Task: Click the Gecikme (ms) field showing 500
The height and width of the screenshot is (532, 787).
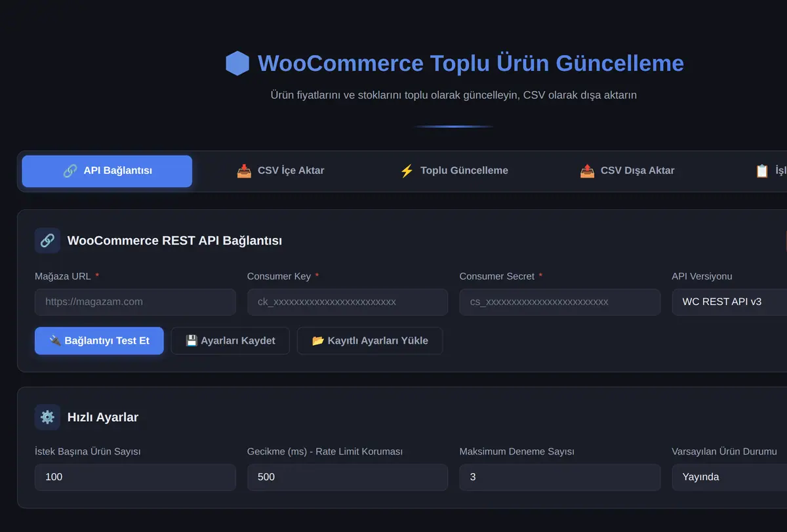Action: 348,477
